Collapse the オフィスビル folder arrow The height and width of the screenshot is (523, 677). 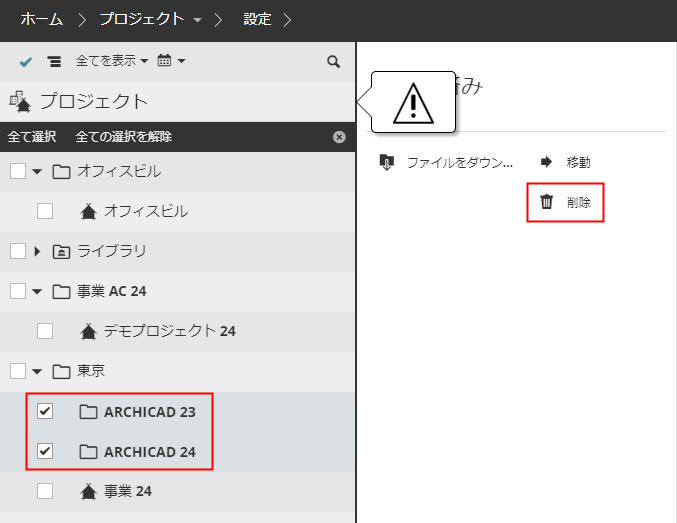(x=37, y=172)
